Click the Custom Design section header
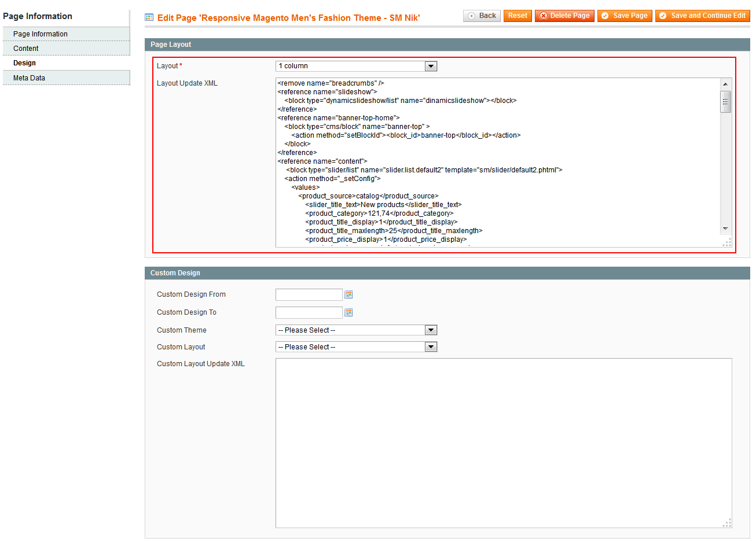 (x=447, y=273)
